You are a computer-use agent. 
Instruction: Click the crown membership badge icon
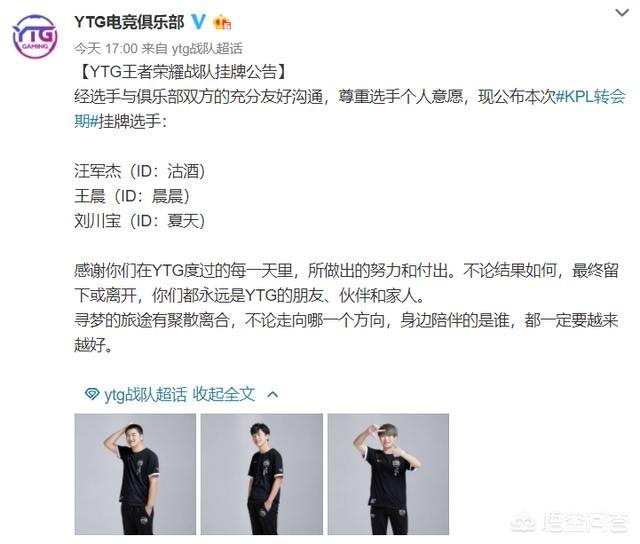tap(222, 22)
